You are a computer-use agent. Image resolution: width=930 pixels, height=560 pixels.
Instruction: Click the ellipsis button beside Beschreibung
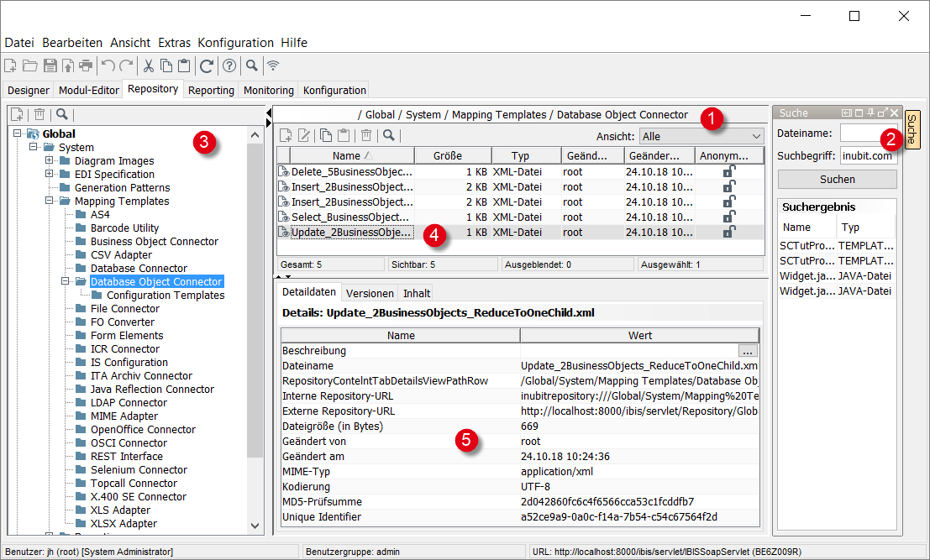pos(748,351)
